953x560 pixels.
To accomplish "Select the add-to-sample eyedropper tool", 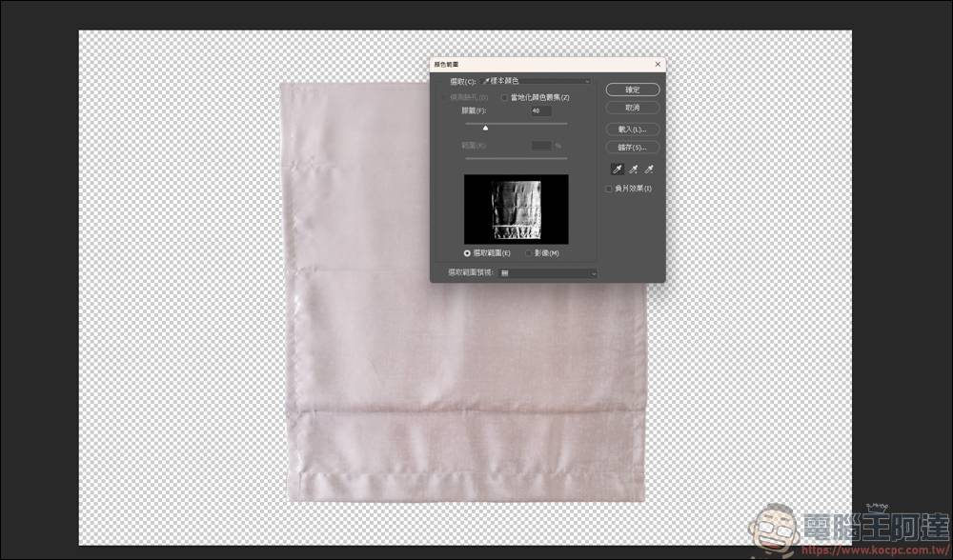I will (x=633, y=169).
